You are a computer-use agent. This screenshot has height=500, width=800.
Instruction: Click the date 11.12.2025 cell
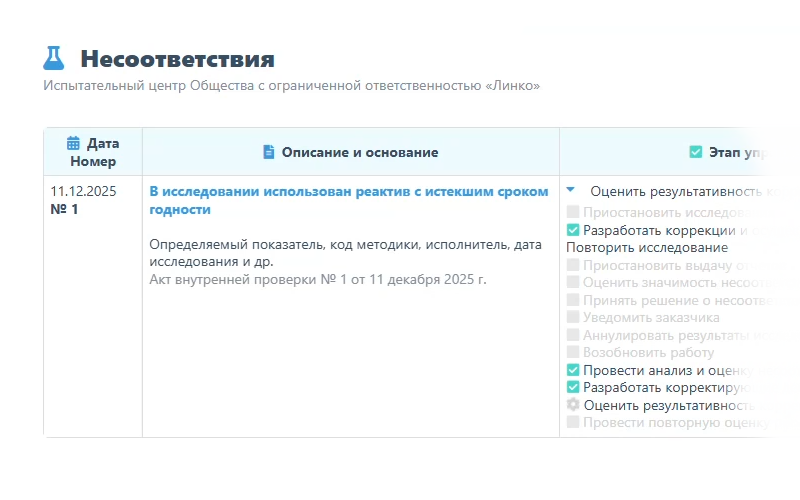[84, 191]
